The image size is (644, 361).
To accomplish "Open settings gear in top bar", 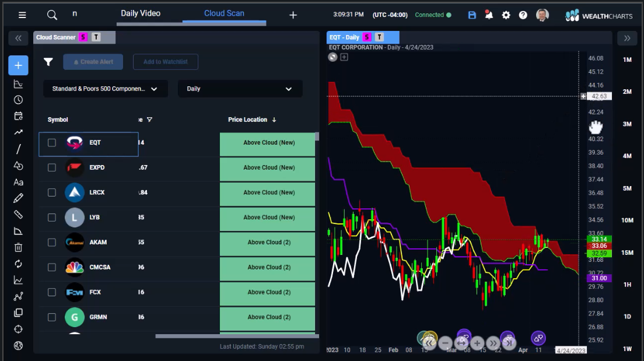I will tap(506, 15).
